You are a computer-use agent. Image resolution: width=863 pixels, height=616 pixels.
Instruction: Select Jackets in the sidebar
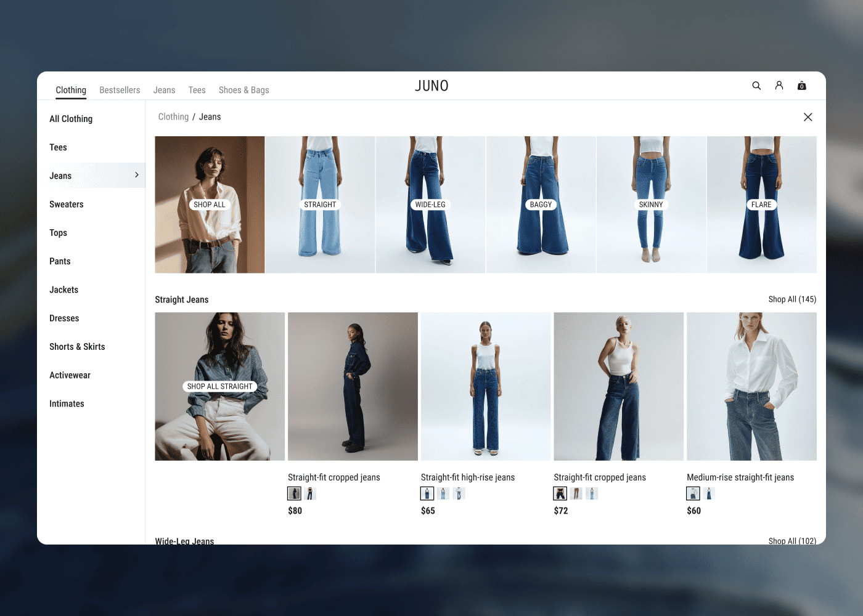(x=64, y=290)
